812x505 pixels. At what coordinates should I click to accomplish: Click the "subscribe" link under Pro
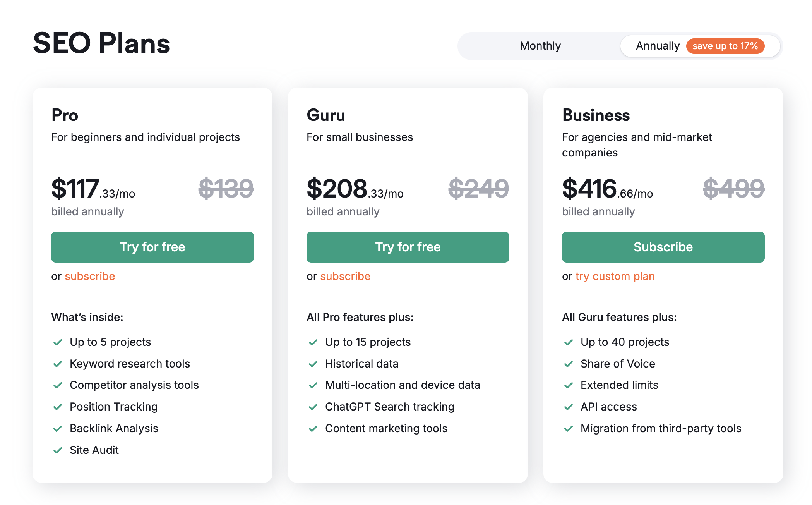coord(90,276)
